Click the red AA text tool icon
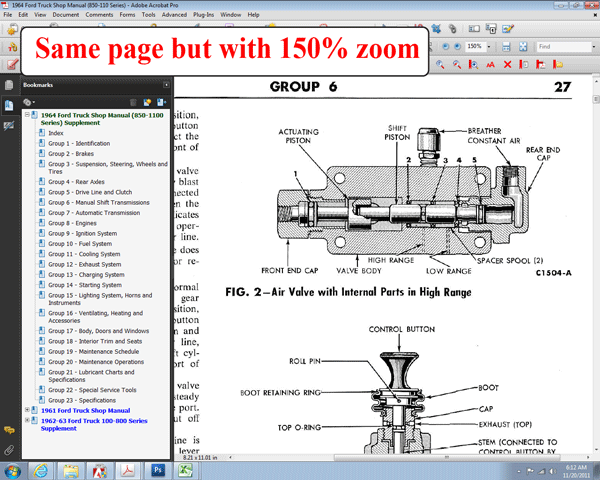The image size is (600, 480). [490, 65]
